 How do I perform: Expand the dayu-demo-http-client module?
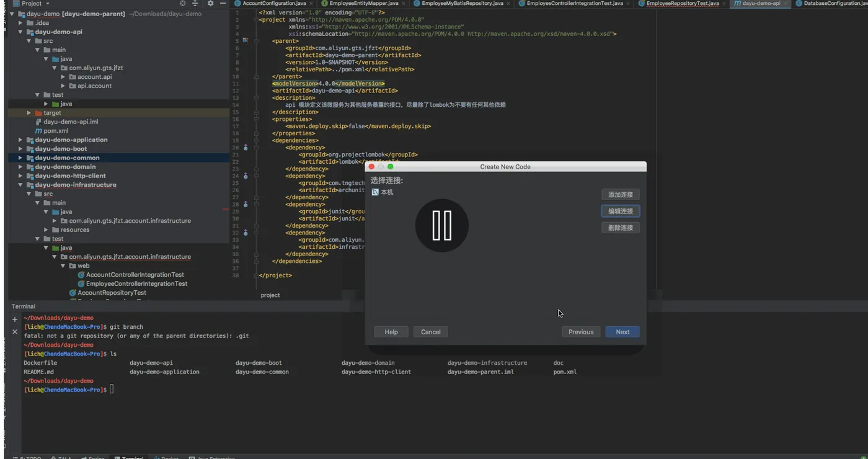click(x=20, y=176)
